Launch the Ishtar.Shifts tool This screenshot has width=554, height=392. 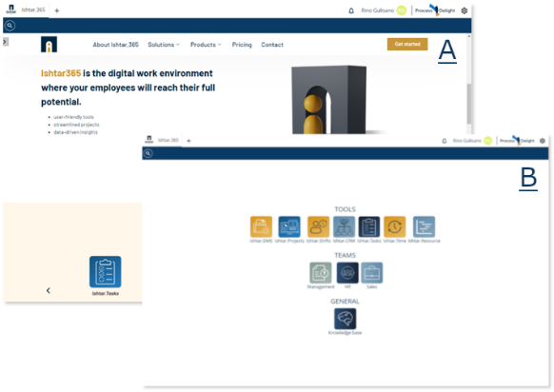pos(318,226)
